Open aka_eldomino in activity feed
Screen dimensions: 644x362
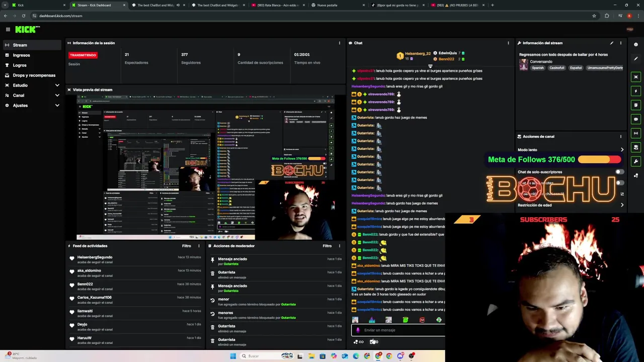[89, 270]
